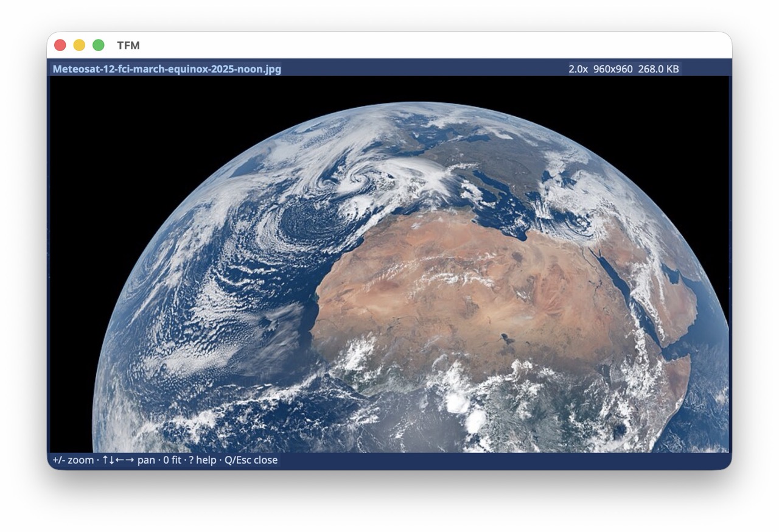Click the 'Q/Esc close' hint
This screenshot has width=779, height=532.
251,460
